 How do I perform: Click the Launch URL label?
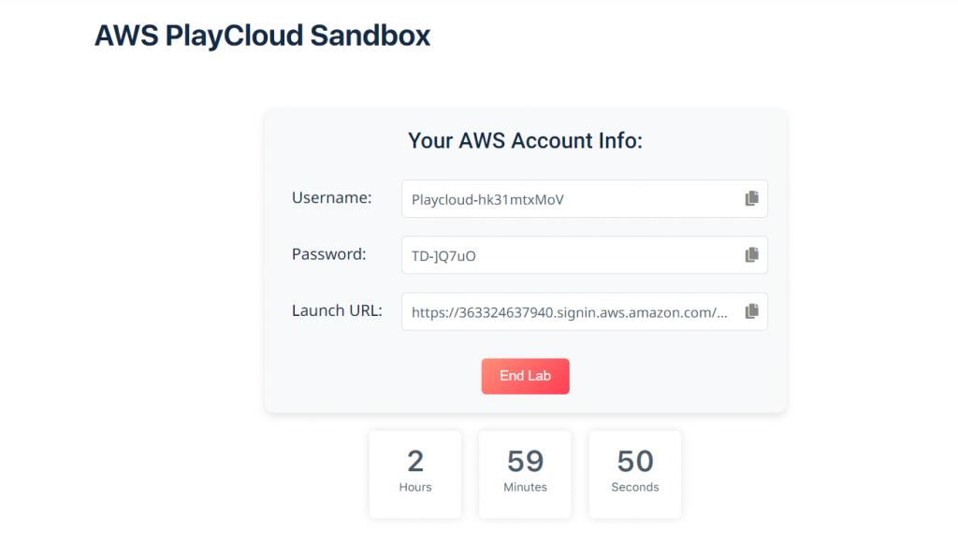pyautogui.click(x=337, y=310)
